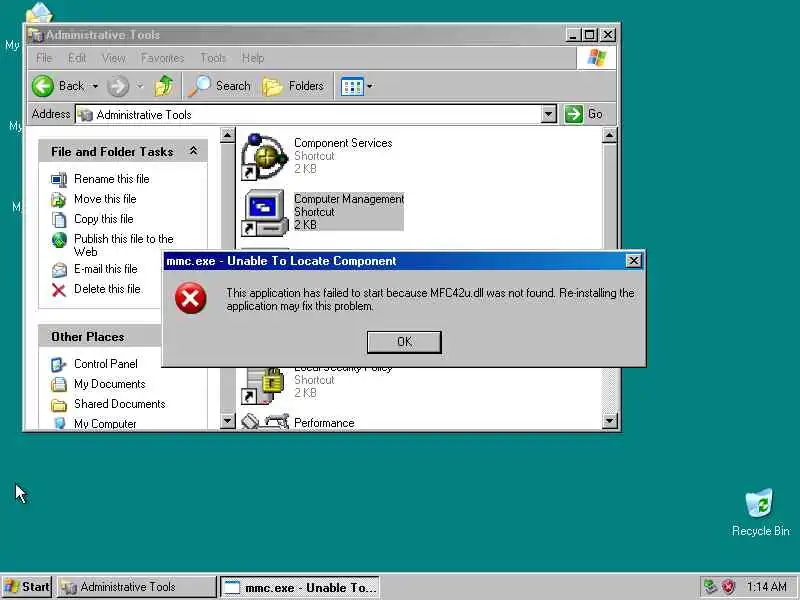Click file list scrollbar down arrow

coord(609,421)
